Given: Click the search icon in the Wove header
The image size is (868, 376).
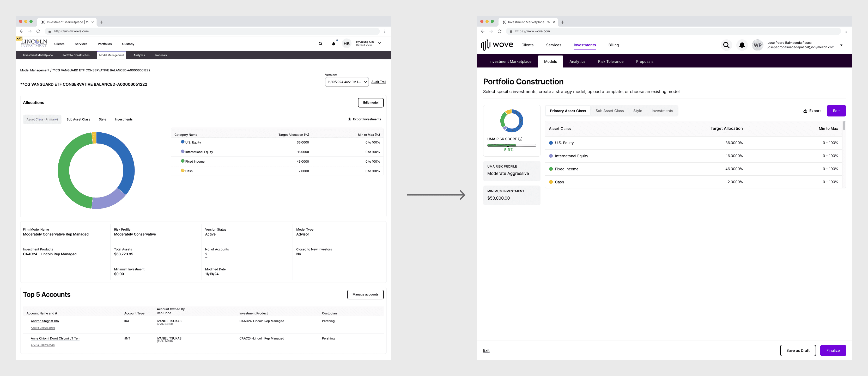Looking at the screenshot, I should (726, 45).
